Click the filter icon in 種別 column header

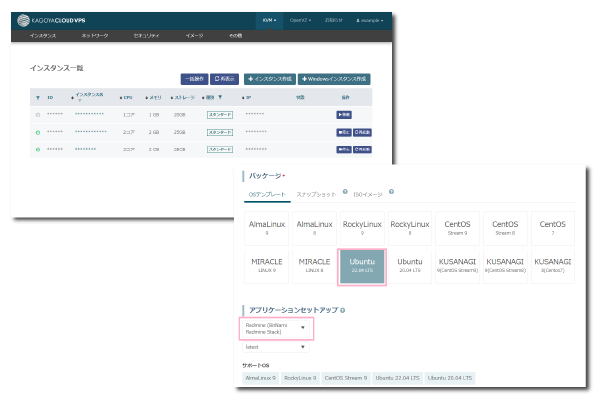tap(220, 98)
